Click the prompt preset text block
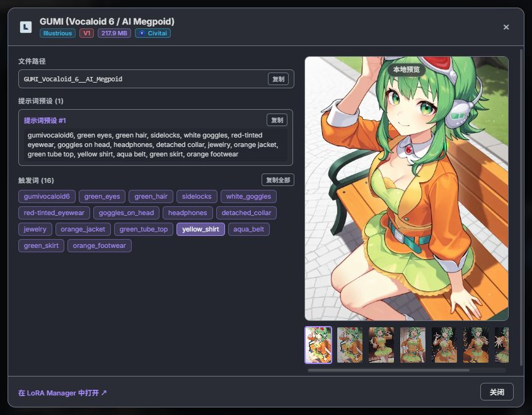This screenshot has height=415, width=532. [156, 144]
